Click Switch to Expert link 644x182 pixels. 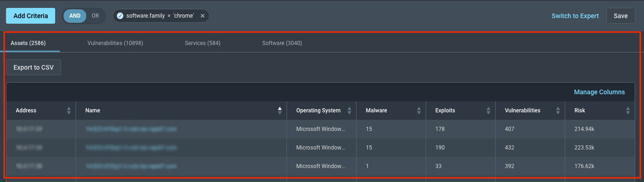[575, 16]
